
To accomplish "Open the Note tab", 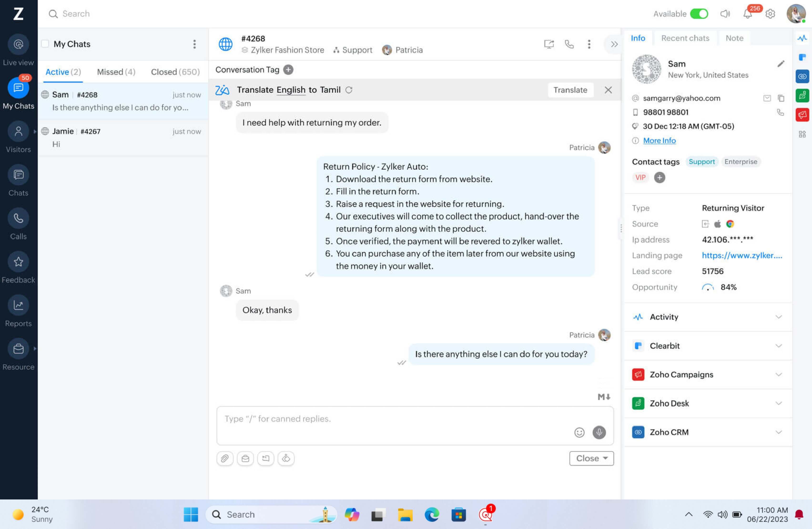I will click(x=734, y=38).
